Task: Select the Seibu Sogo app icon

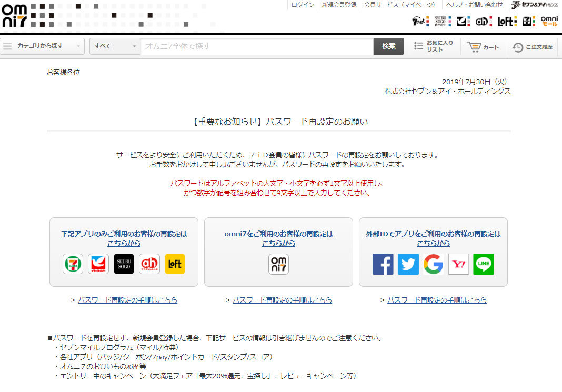Action: click(x=124, y=264)
